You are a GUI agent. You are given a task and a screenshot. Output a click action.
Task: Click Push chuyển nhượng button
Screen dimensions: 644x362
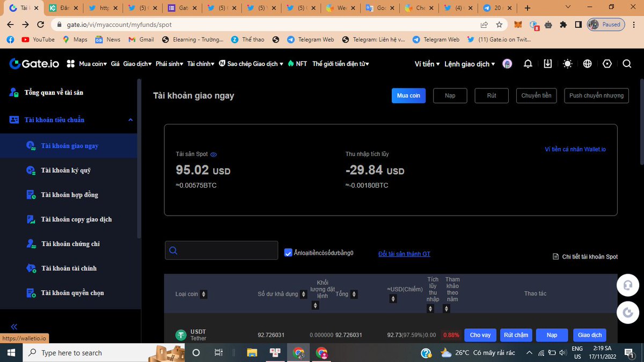[x=596, y=95]
